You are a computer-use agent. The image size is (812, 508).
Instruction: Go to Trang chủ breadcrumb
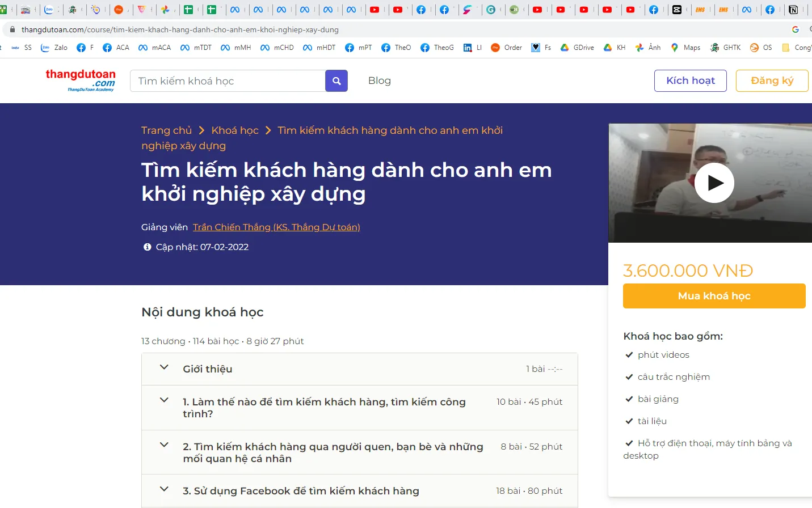tap(166, 130)
